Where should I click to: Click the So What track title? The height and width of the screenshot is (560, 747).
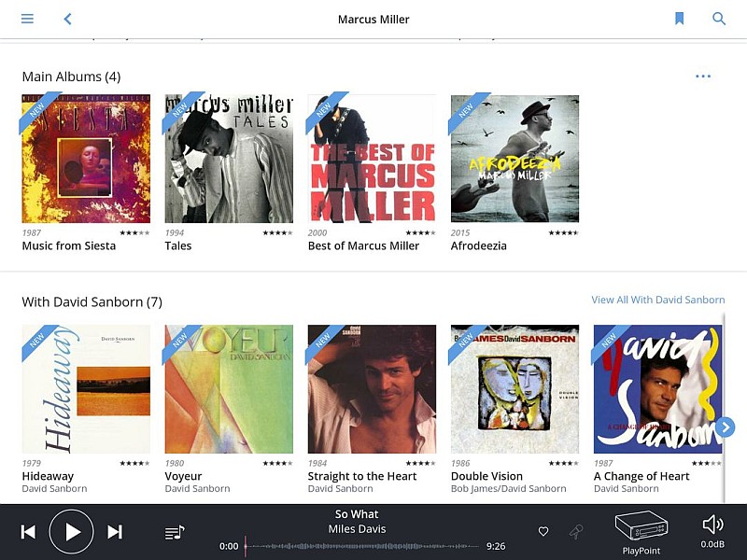point(357,514)
